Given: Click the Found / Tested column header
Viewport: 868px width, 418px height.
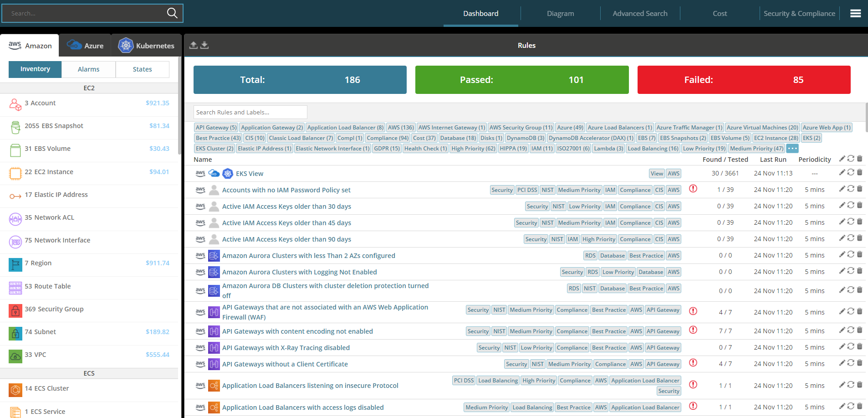Looking at the screenshot, I should (725, 160).
